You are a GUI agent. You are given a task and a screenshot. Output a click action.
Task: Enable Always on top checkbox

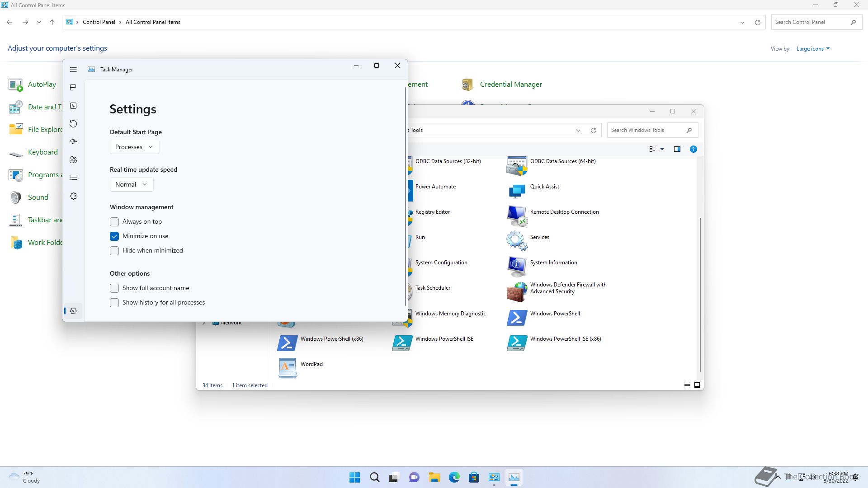click(x=114, y=222)
